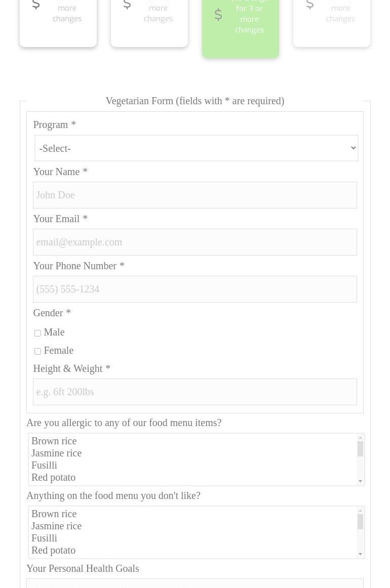Click the dollar icon in the leftmost pricing card
This screenshot has height=588, width=390.
click(36, 5)
